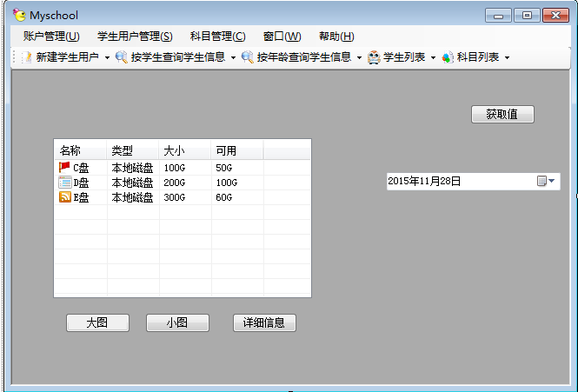The height and width of the screenshot is (392, 578).
Task: Select the E盘 row name
Action: pyautogui.click(x=81, y=197)
